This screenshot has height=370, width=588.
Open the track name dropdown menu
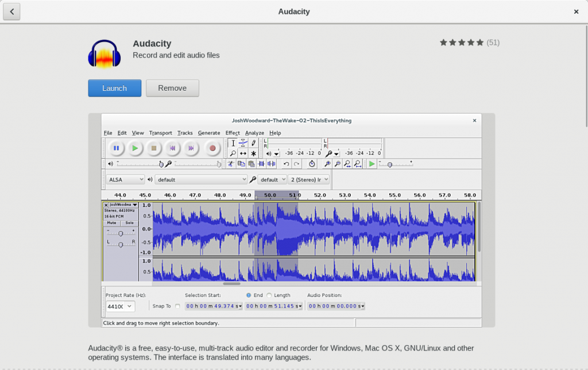135,205
